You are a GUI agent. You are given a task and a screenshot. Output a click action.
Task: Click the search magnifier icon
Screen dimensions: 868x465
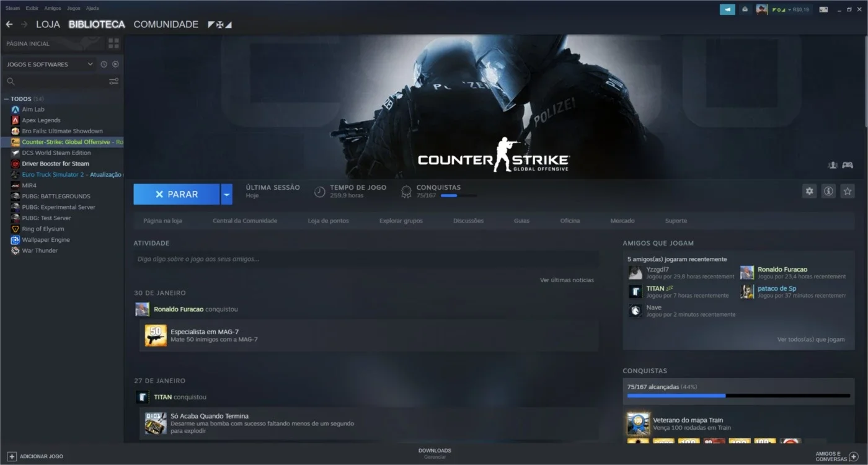click(11, 81)
